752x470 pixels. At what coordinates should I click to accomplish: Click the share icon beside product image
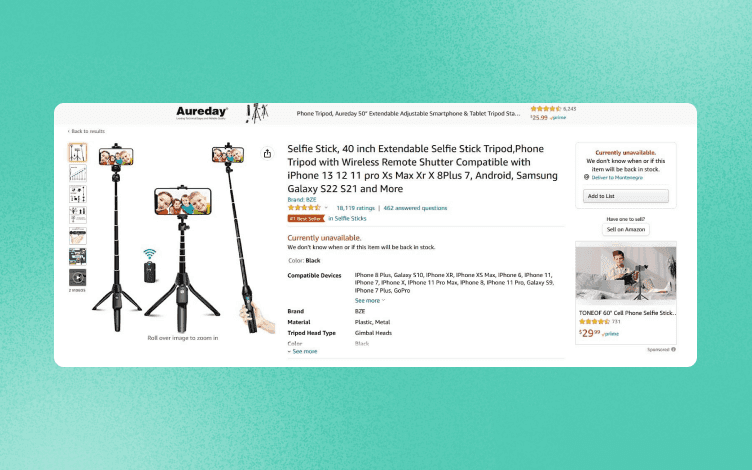267,153
